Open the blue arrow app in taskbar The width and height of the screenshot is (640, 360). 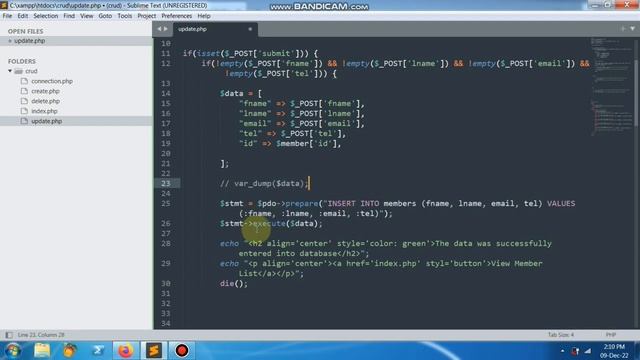pyautogui.click(x=98, y=351)
